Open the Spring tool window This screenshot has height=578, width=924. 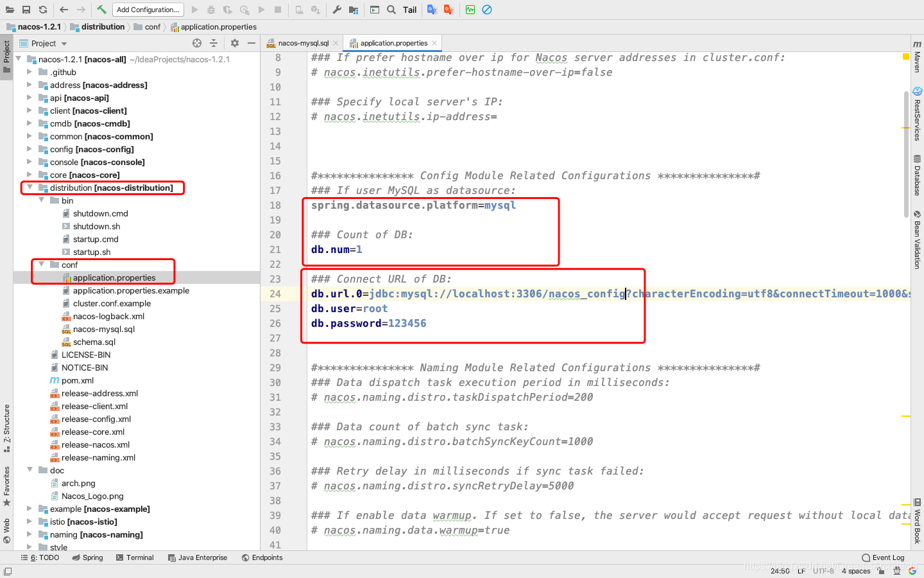[x=88, y=557]
